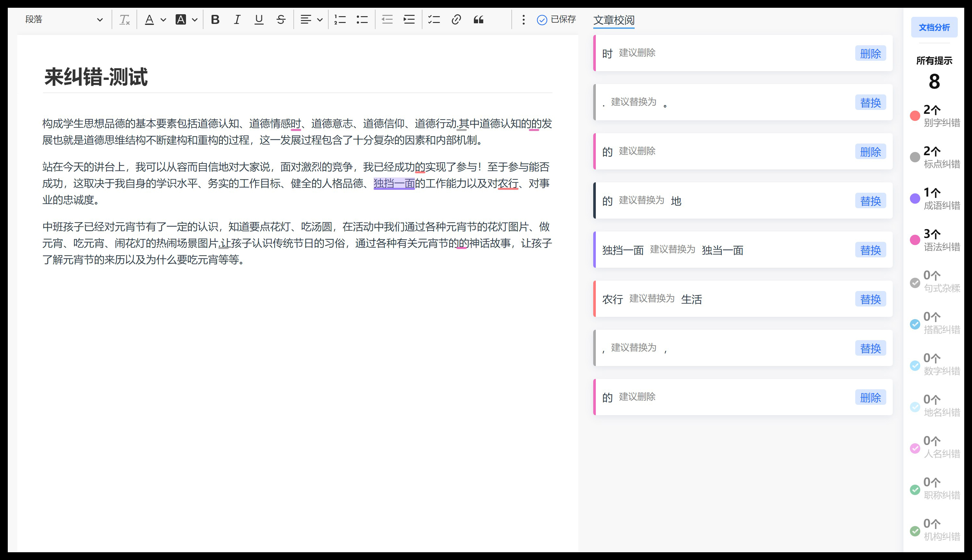This screenshot has width=972, height=560.
Task: Filter by 成语纠错 category
Action: (935, 199)
